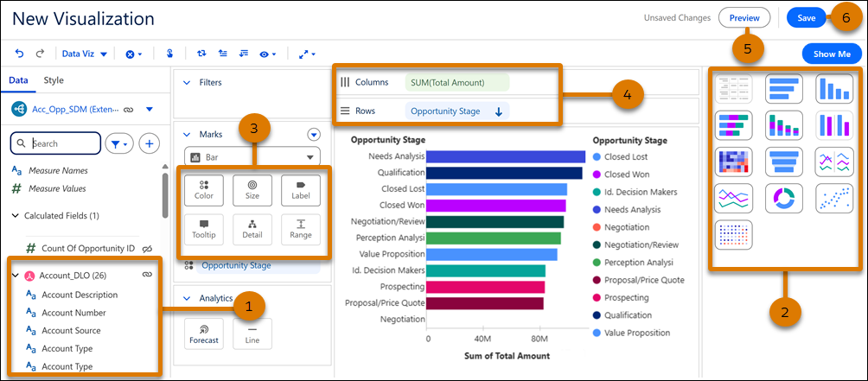Save the visualization

[x=807, y=17]
